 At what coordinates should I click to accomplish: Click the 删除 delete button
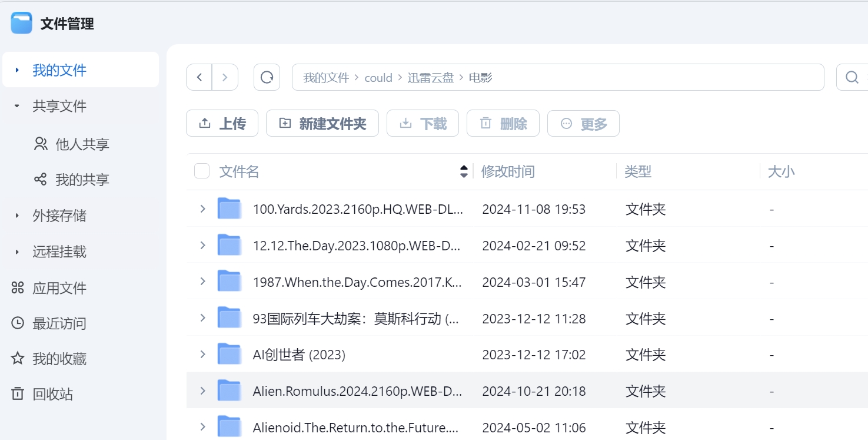click(503, 123)
